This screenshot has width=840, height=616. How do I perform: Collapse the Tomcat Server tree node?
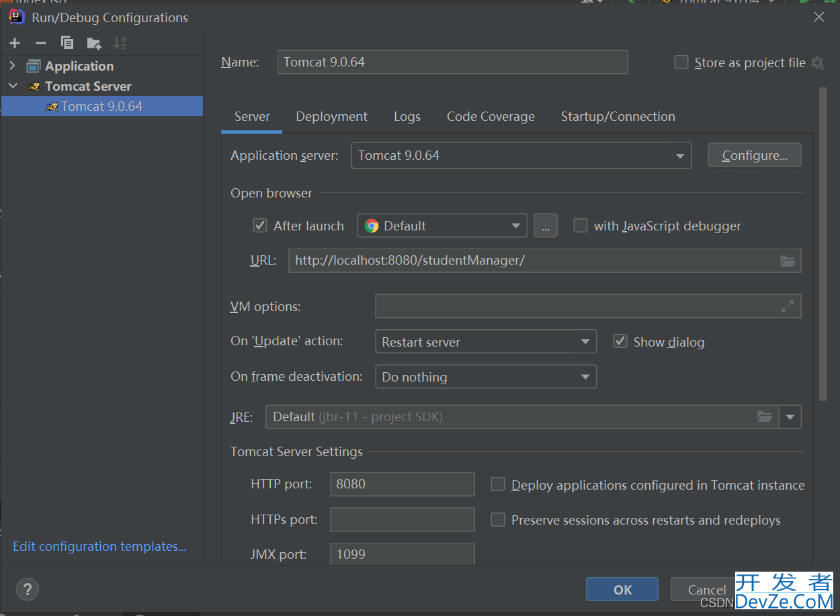pos(12,86)
